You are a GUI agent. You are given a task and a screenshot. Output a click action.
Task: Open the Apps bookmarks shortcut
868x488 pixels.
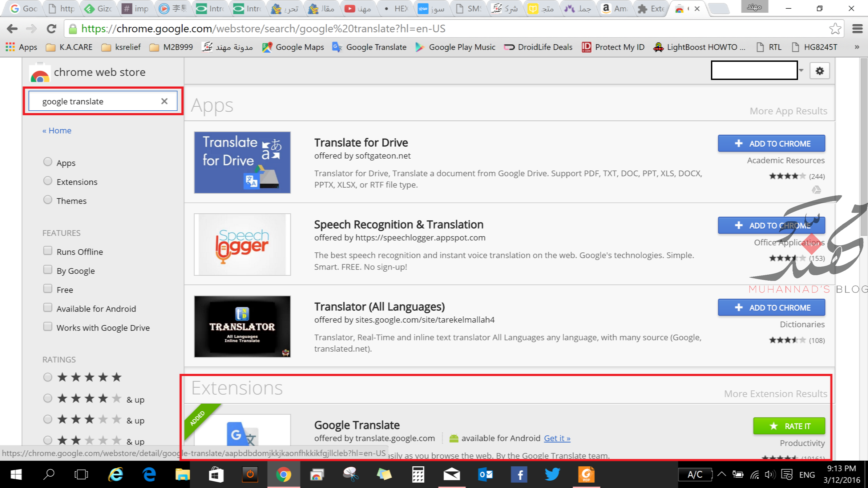(x=21, y=47)
